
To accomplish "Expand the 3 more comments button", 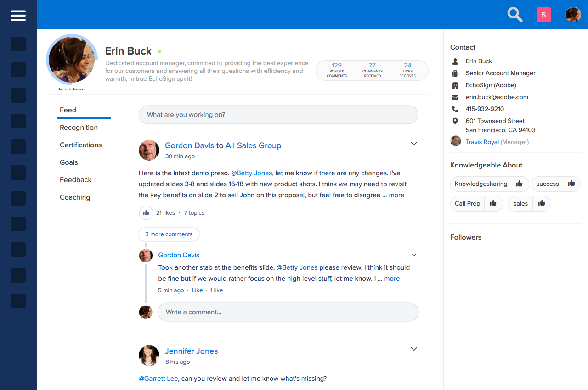I will point(169,234).
